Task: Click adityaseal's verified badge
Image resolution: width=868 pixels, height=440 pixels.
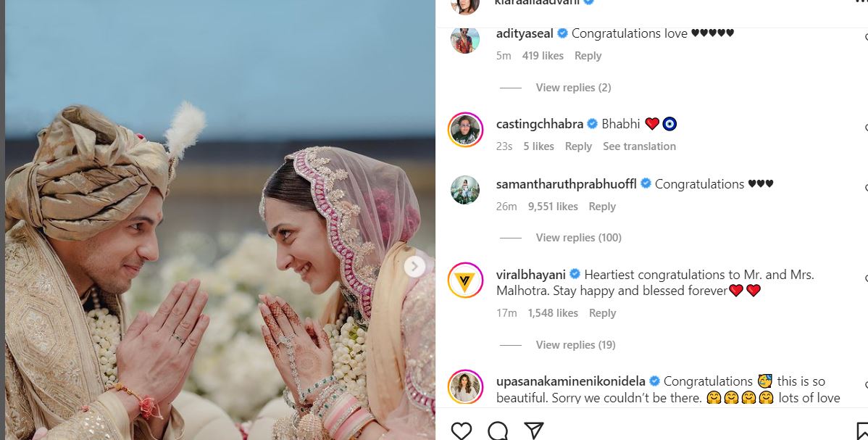Action: (562, 33)
